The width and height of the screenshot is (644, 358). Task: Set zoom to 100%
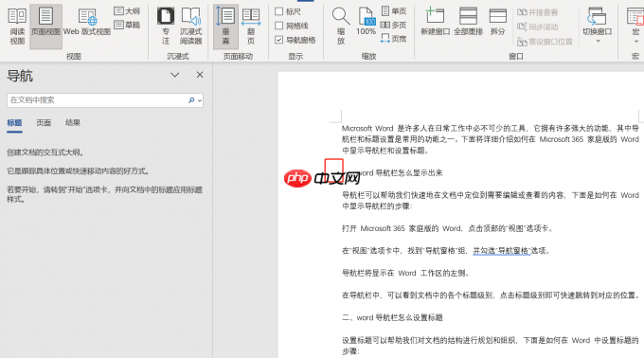click(366, 22)
